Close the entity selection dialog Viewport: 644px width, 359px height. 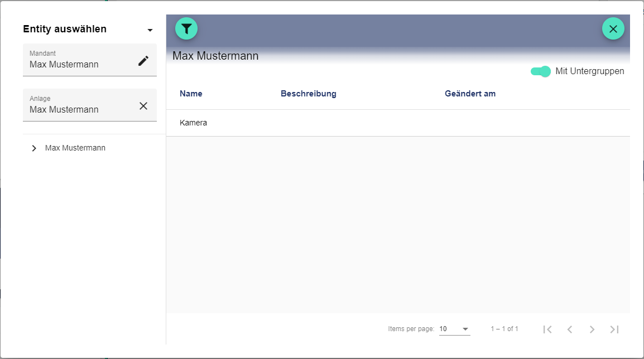(x=613, y=28)
